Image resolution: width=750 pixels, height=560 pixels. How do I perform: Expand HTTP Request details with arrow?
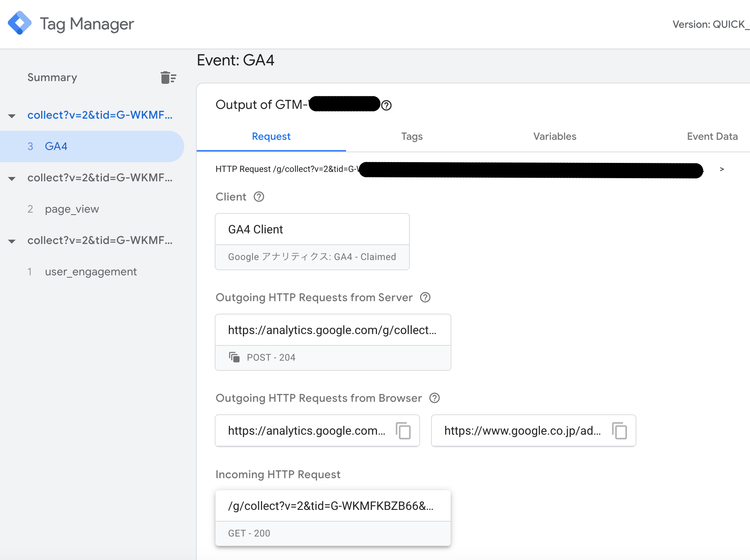pos(722,169)
